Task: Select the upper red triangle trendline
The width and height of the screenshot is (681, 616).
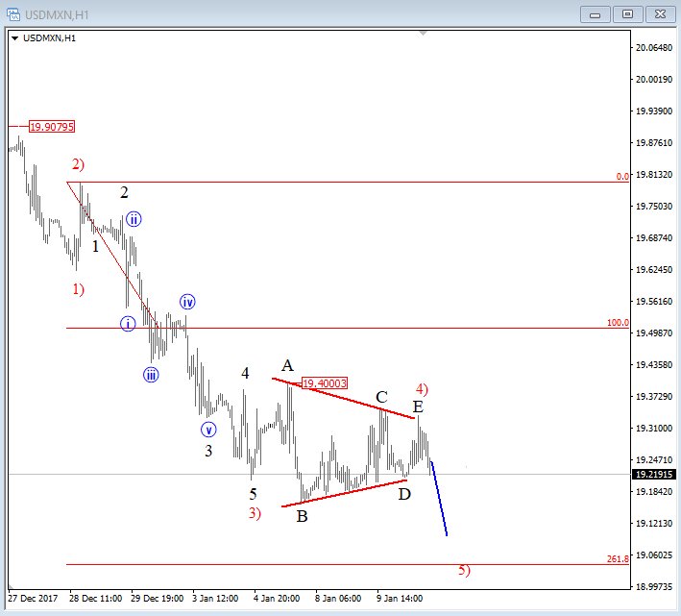Action: (x=343, y=399)
